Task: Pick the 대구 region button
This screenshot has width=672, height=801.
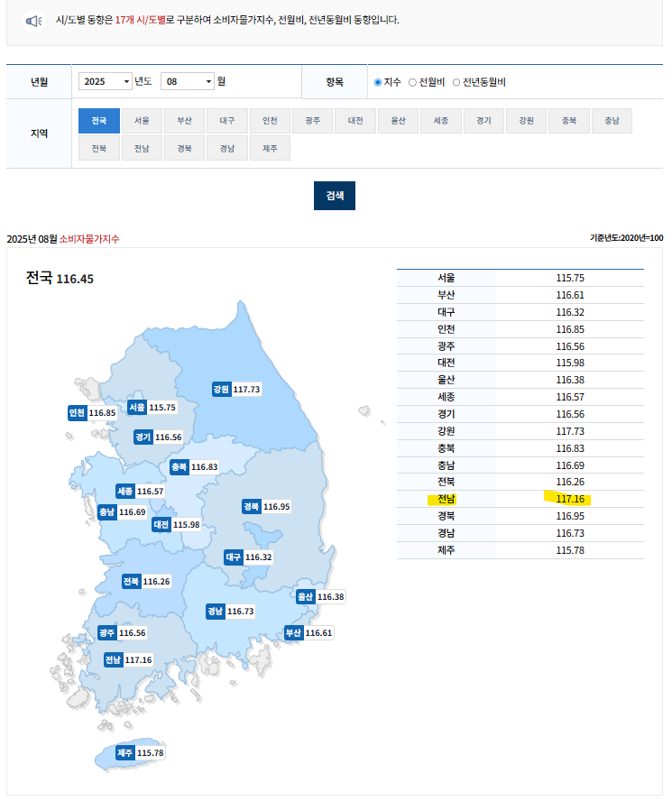Action: (227, 121)
